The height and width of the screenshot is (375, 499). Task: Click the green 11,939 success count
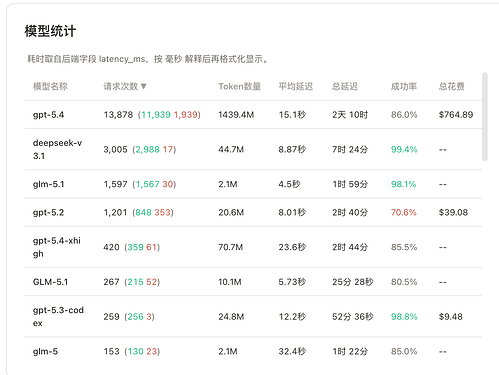[156, 115]
